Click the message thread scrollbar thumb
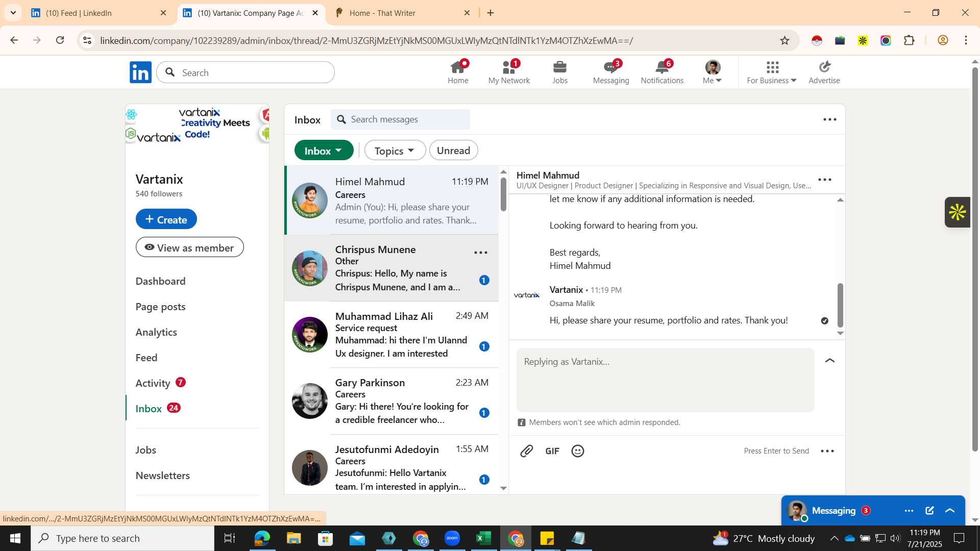The width and height of the screenshot is (980, 551). (840, 305)
